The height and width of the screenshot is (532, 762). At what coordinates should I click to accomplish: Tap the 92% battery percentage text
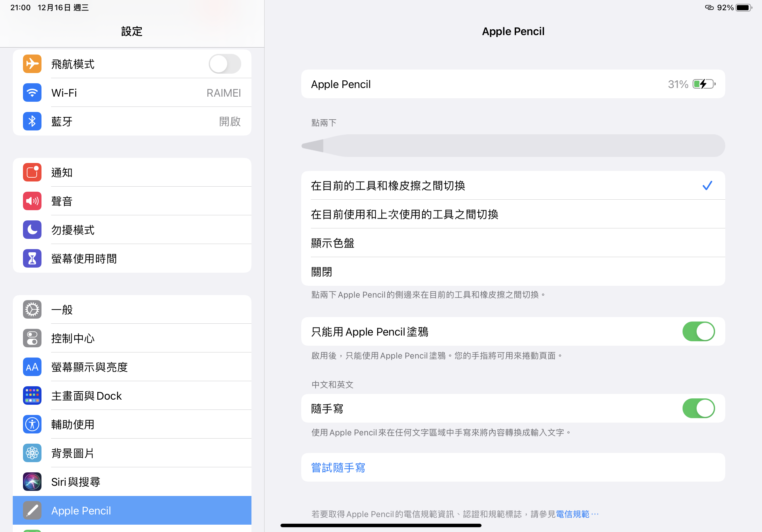[725, 8]
